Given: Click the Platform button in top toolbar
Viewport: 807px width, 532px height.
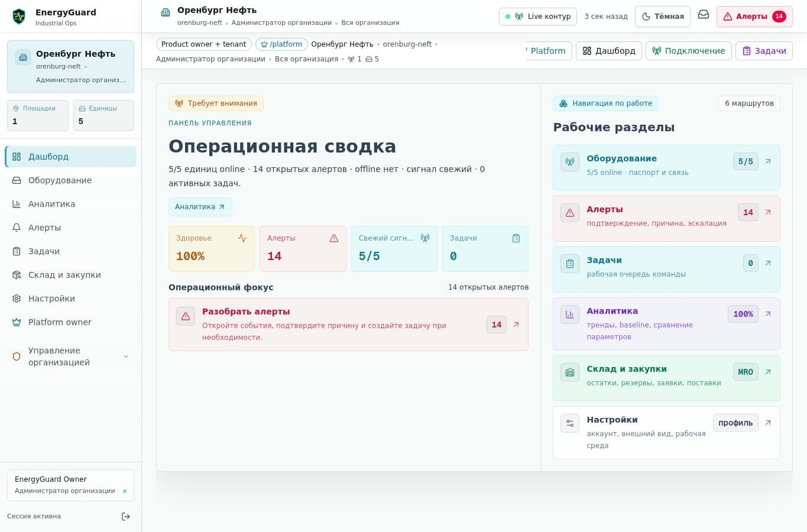Looking at the screenshot, I should [x=548, y=51].
